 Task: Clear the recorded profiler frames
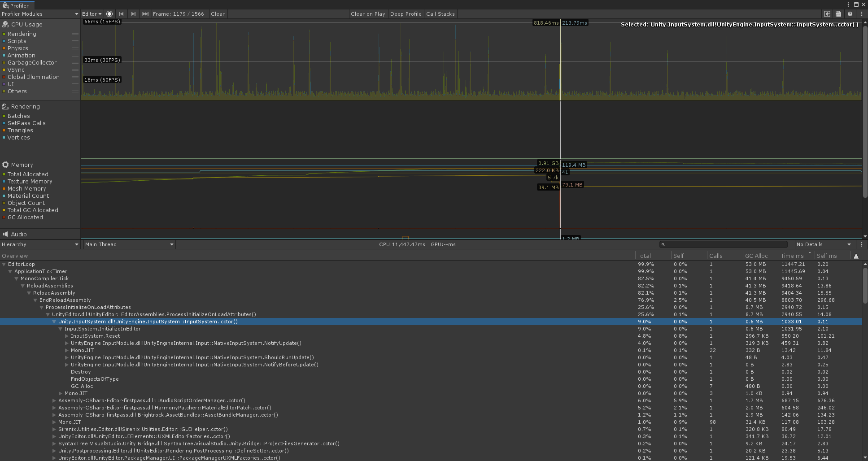tap(218, 14)
